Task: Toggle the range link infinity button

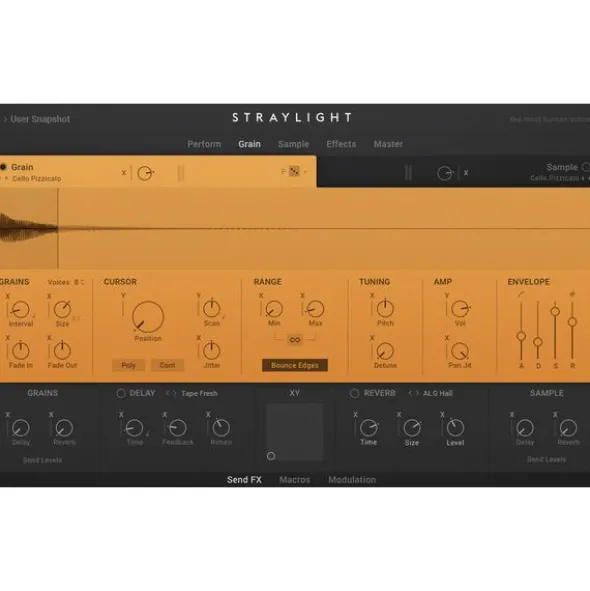Action: pyautogui.click(x=294, y=340)
